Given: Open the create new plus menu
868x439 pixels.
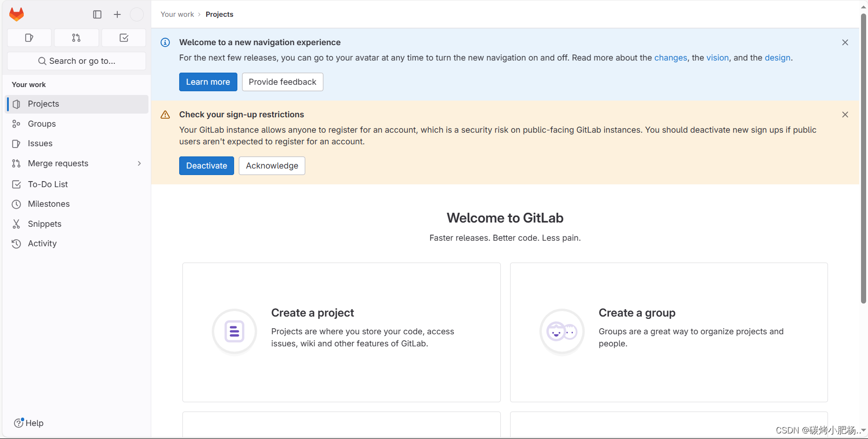Looking at the screenshot, I should click(117, 14).
